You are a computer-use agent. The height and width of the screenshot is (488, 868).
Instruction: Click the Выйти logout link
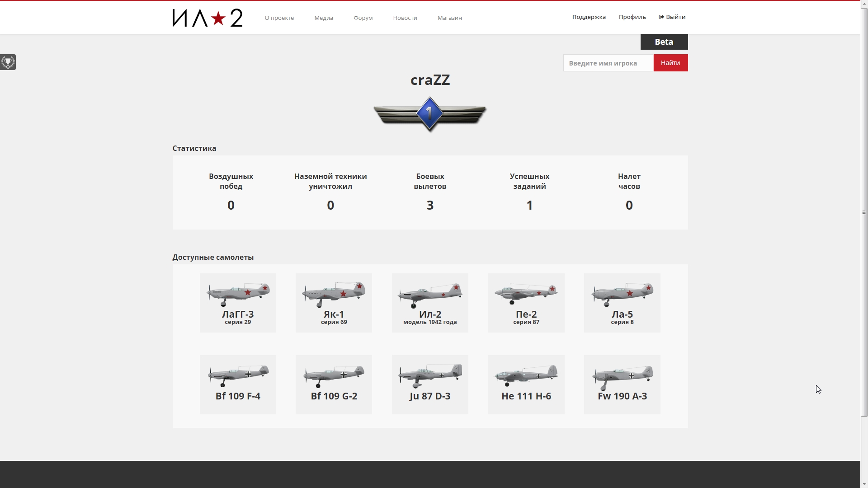[672, 17]
